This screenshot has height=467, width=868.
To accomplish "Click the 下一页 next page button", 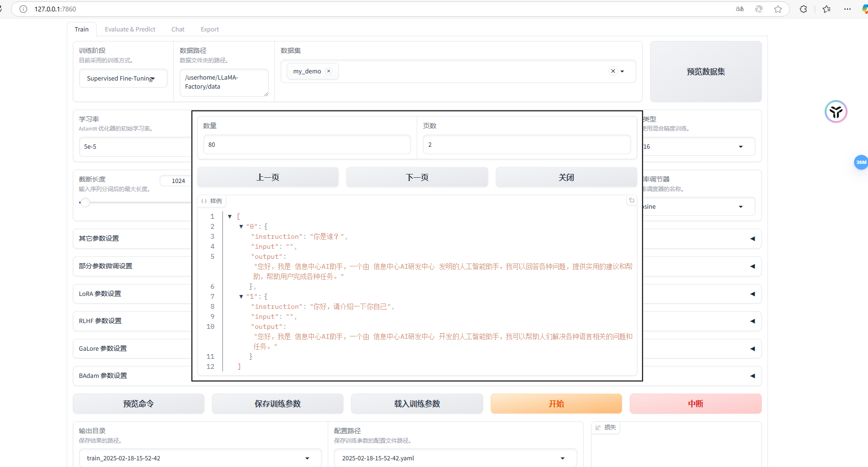I will coord(417,177).
